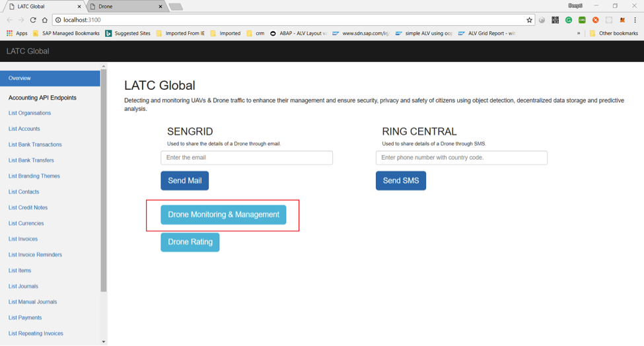Image resolution: width=644 pixels, height=346 pixels.
Task: Open the Chrome three-dot menu
Action: (635, 20)
